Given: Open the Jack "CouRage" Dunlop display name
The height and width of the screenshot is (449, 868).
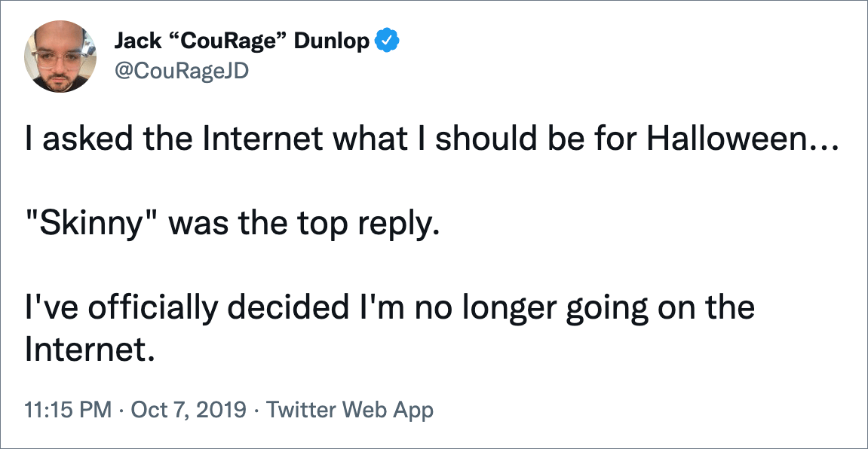Looking at the screenshot, I should [241, 42].
